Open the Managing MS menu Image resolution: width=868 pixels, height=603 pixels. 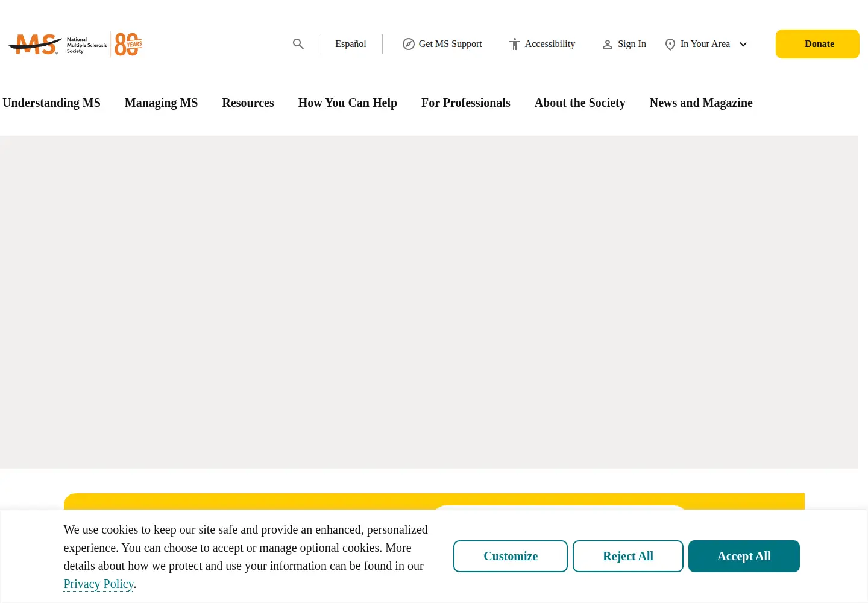161,103
